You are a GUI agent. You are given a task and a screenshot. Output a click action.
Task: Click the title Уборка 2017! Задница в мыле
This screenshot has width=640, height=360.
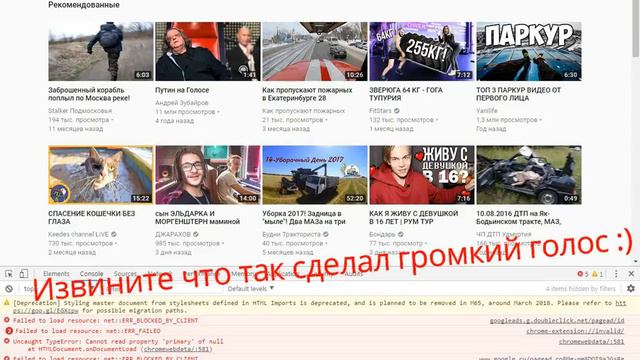point(304,218)
